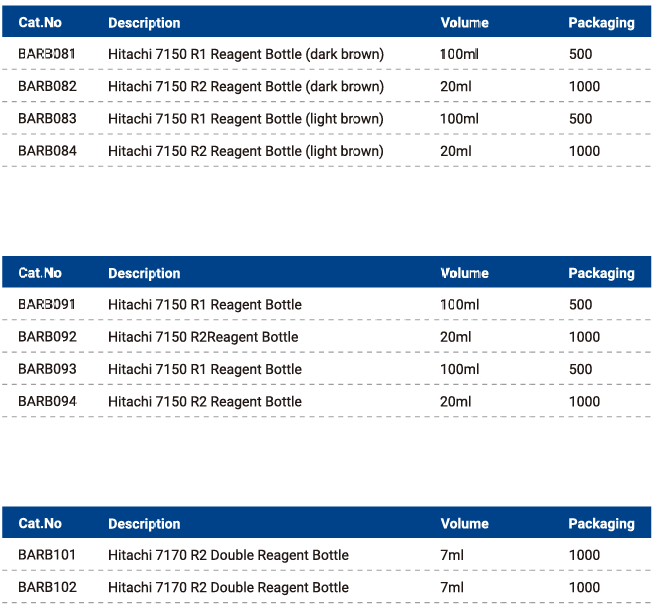Image resolution: width=668 pixels, height=608 pixels.
Task: Click 'Hitachi 7150 R2Reagent Bottle' description
Action: [x=203, y=337]
